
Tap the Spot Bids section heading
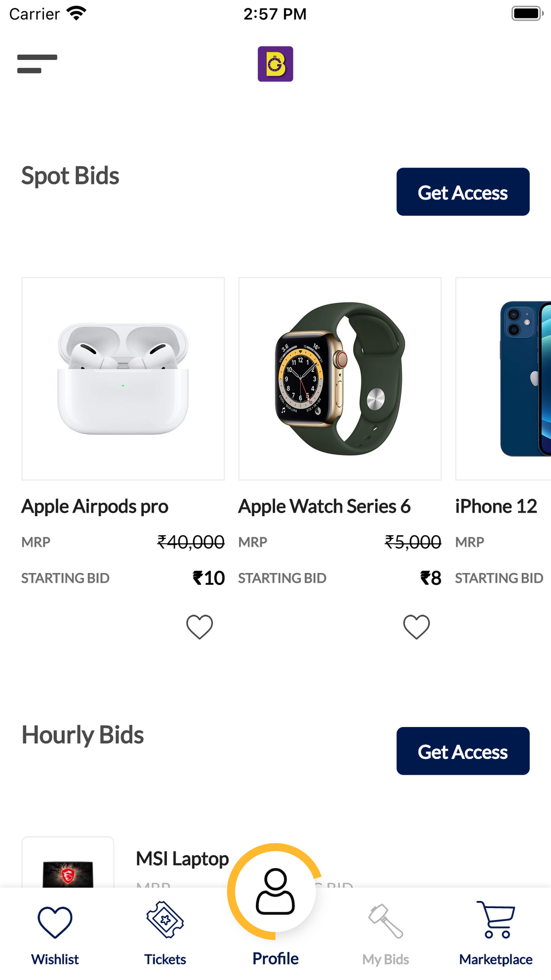coord(70,176)
